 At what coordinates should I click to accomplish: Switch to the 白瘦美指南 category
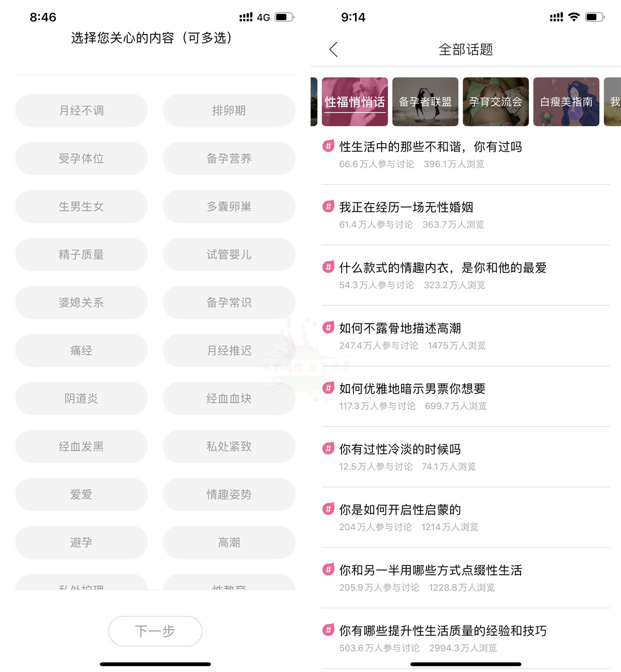(566, 102)
